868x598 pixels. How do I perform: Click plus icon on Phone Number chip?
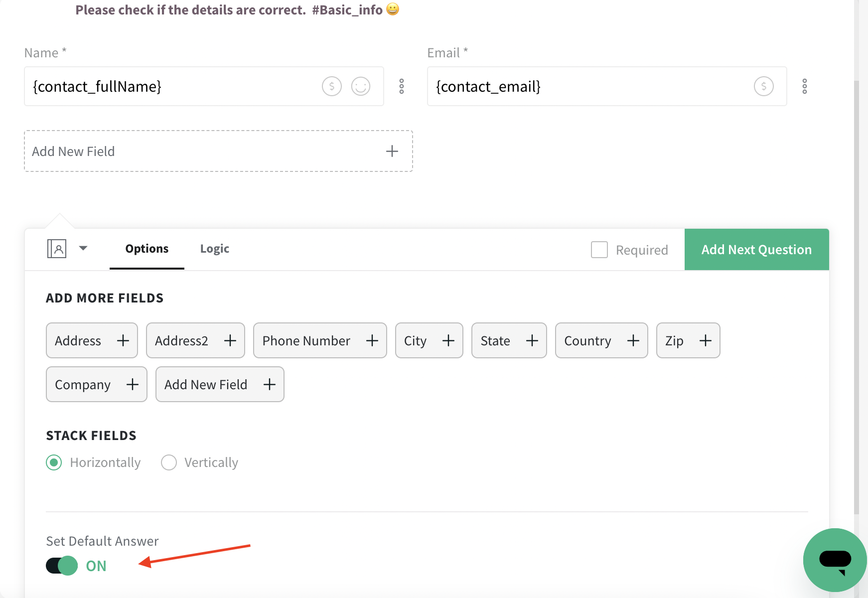pos(372,340)
